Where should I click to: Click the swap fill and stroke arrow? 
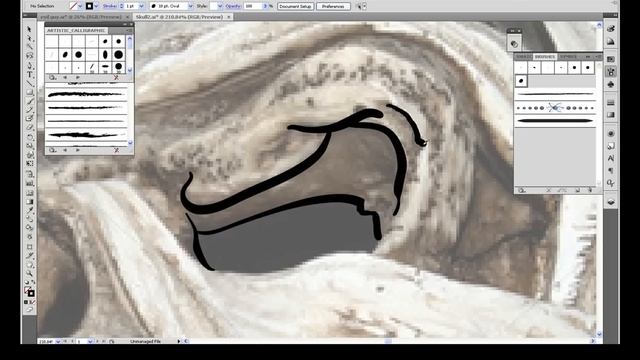click(x=33, y=282)
